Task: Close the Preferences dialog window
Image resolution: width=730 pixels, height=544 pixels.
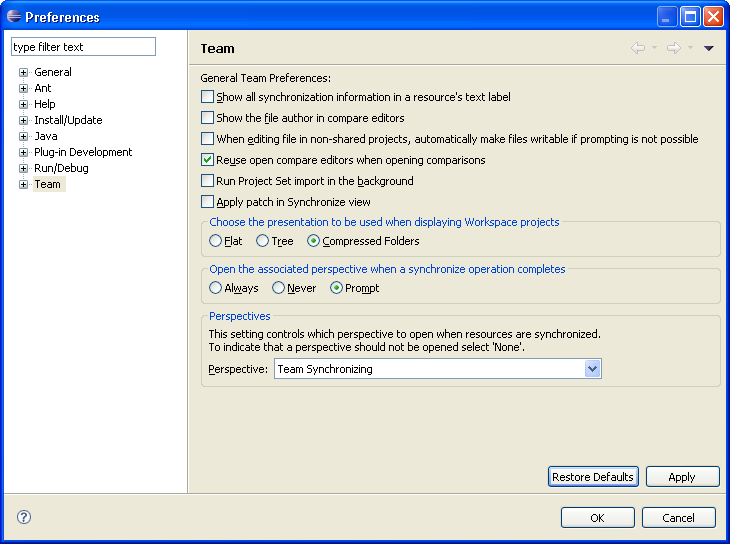Action: 713,17
